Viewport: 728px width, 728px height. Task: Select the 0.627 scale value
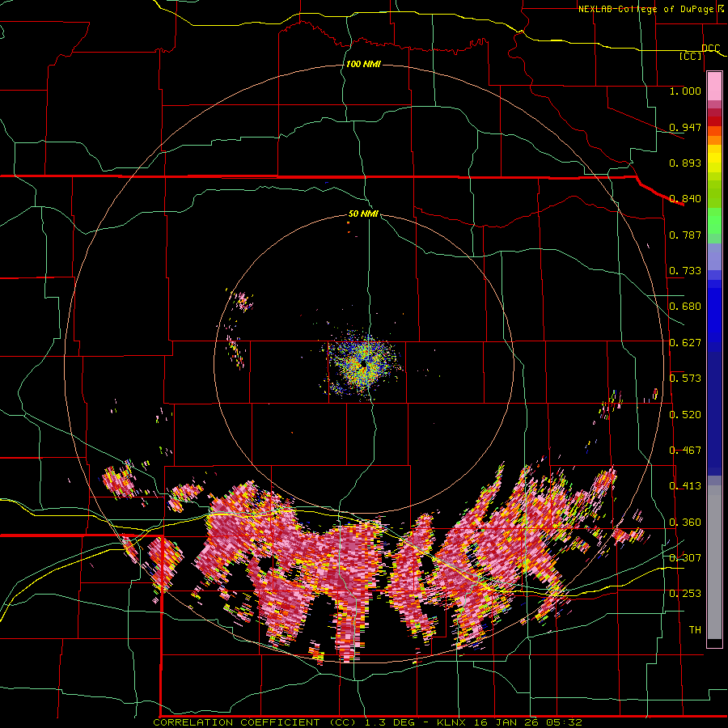point(685,343)
